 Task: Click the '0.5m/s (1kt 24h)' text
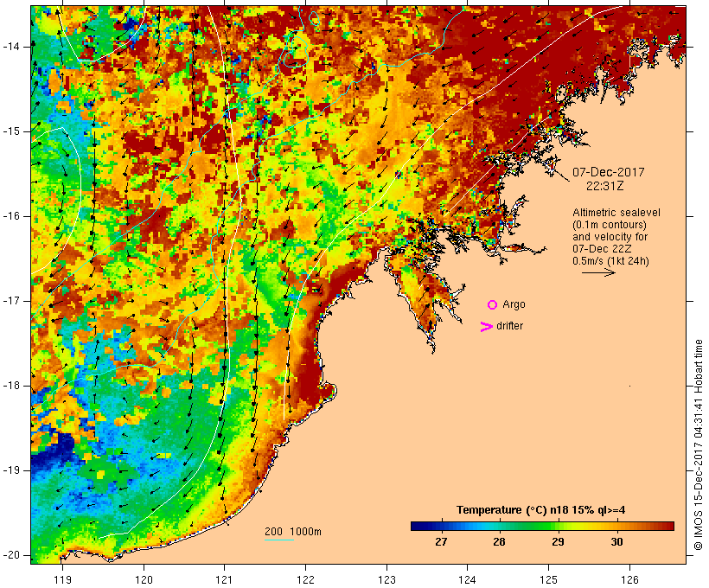pyautogui.click(x=610, y=261)
